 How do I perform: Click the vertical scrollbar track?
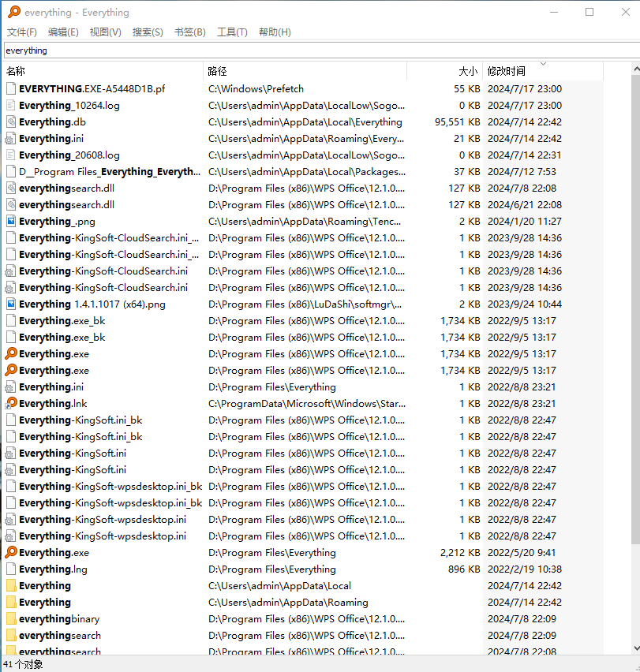[635, 592]
